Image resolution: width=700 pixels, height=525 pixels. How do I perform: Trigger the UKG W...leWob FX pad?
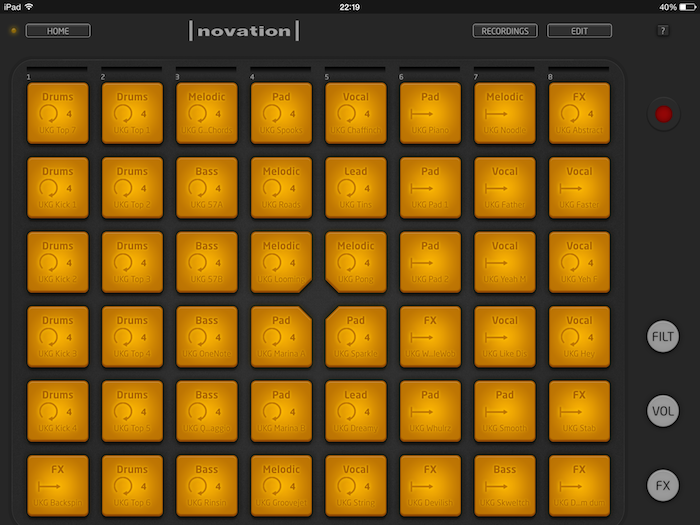coord(430,337)
